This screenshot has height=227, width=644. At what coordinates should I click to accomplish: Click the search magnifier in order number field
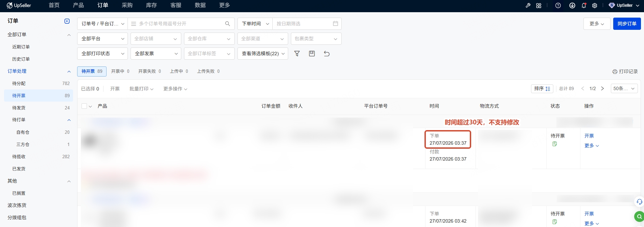228,24
